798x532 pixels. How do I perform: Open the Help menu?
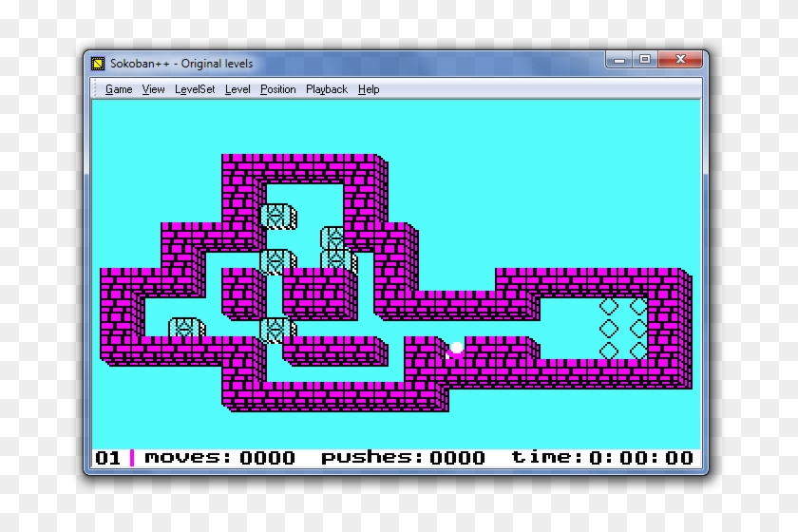click(369, 89)
